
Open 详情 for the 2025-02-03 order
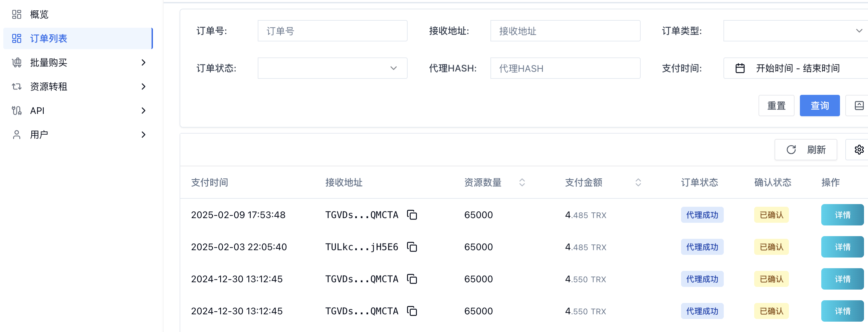tap(842, 247)
